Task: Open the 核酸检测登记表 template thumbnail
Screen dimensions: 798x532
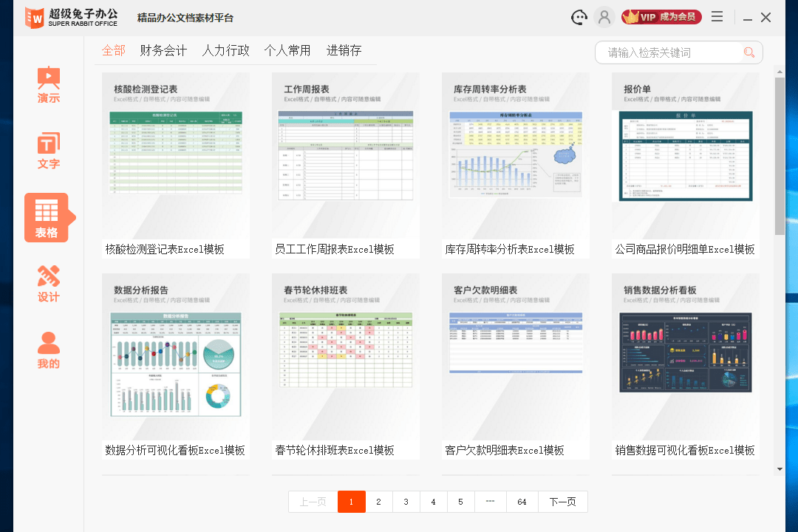Action: point(175,157)
